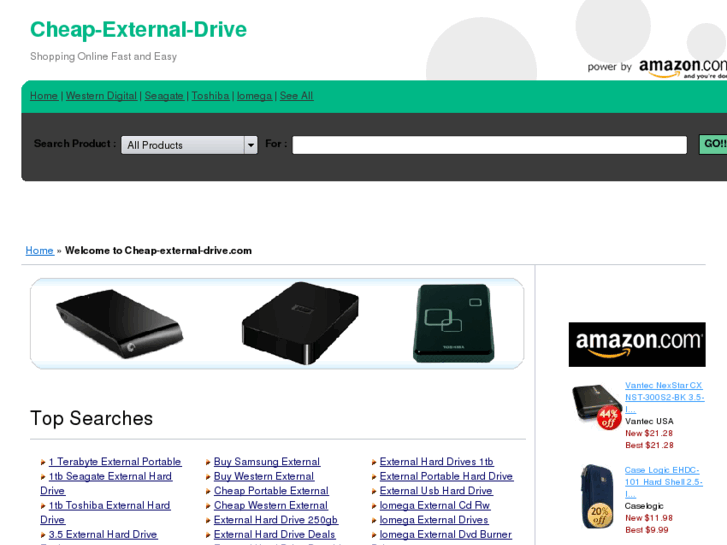This screenshot has height=545, width=727.
Task: Open Iomega External Cd Rw link
Action: [435, 506]
